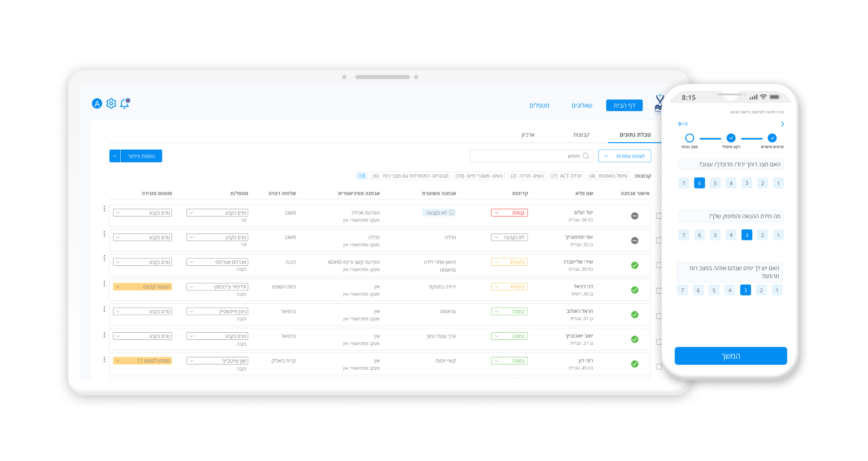868x461 pixels.
Task: Select rating 7 for the depressed mood question
Action: tap(684, 183)
